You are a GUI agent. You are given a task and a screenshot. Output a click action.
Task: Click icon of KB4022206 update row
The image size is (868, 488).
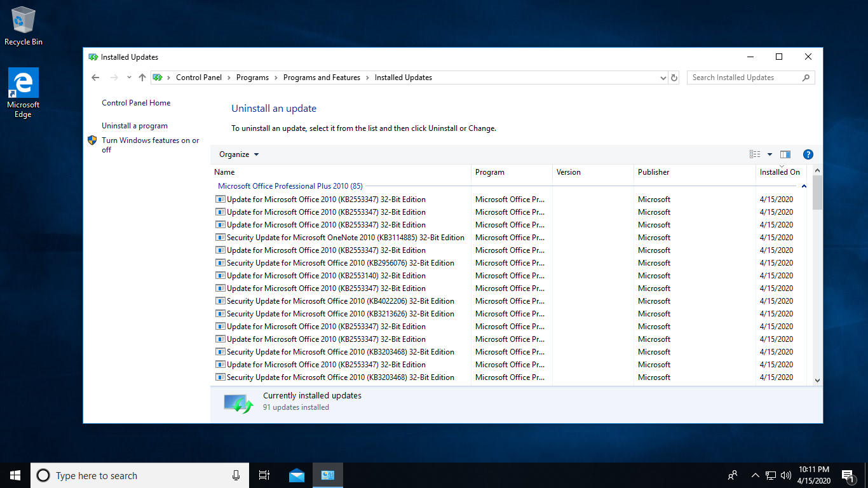click(220, 301)
